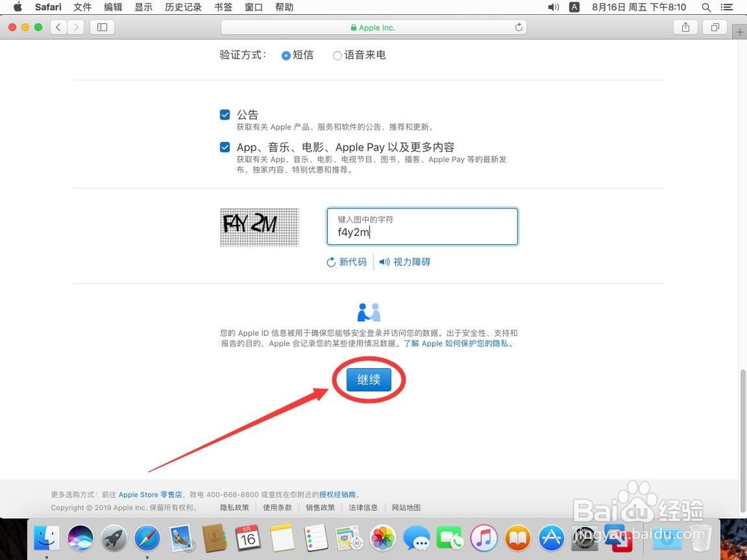Open Calendar showing 16 in Dock
This screenshot has width=747, height=560.
[x=248, y=538]
